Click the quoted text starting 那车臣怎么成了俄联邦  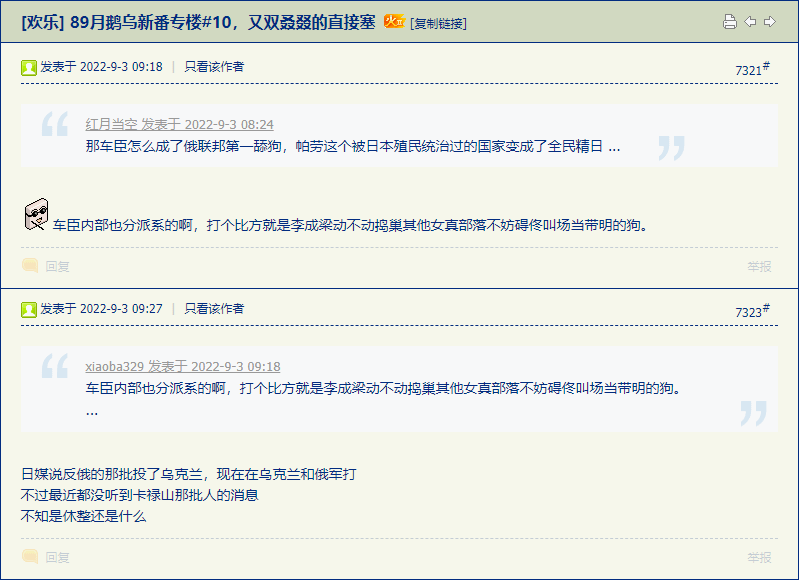click(x=353, y=147)
